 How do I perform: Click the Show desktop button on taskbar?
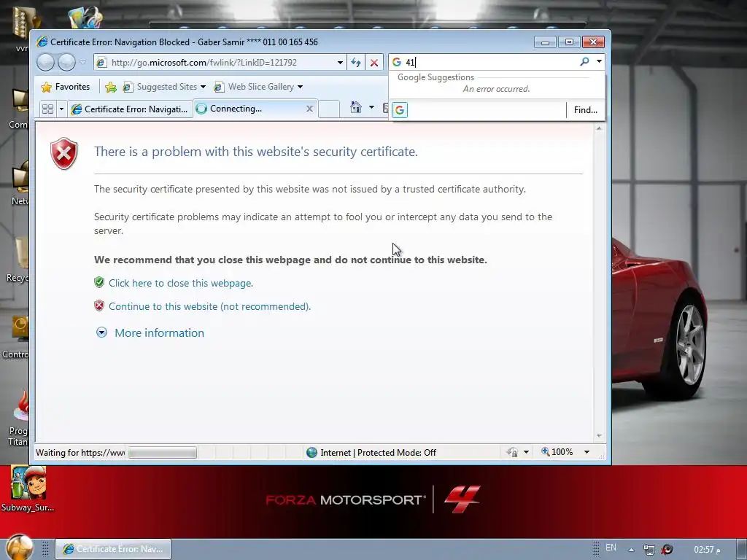(x=741, y=550)
